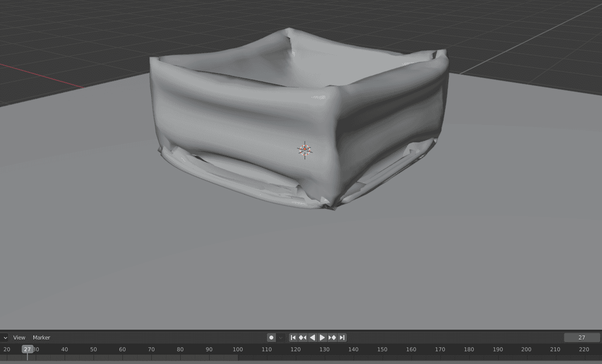This screenshot has width=602, height=364.
Task: Jump to the end of the playback range
Action: (342, 338)
